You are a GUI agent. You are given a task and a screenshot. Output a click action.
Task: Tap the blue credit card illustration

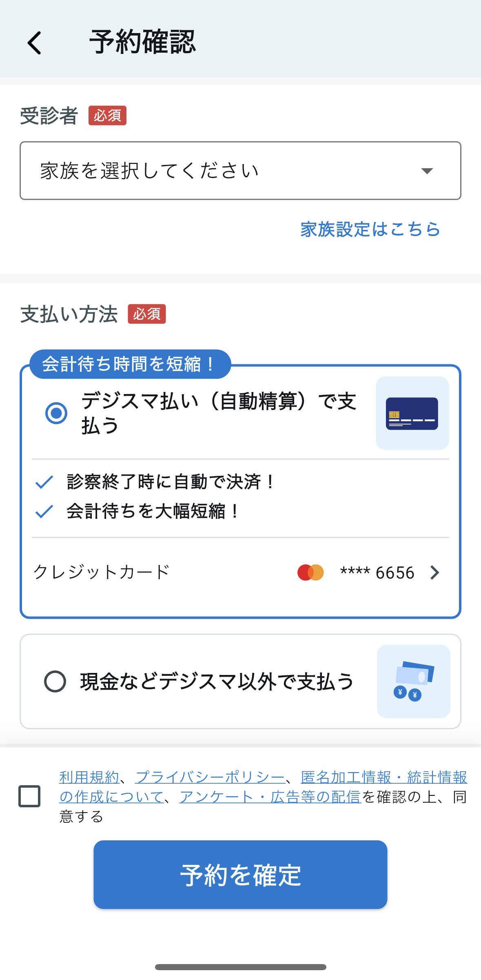(412, 413)
